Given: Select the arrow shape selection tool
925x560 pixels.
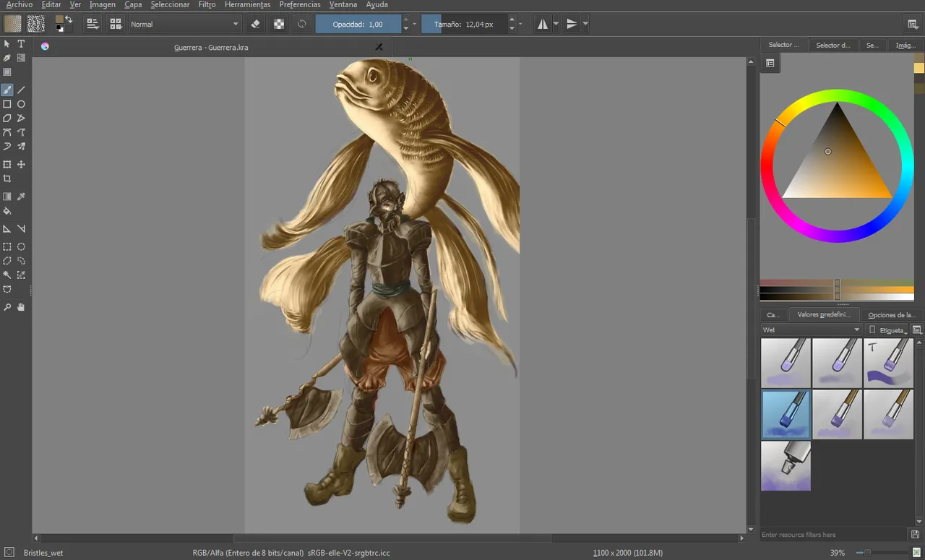Looking at the screenshot, I should click(7, 44).
